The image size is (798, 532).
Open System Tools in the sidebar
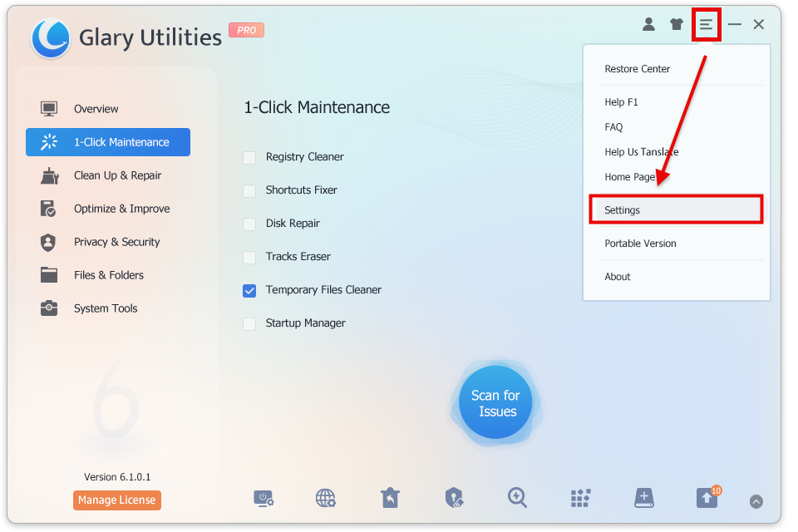pos(108,308)
